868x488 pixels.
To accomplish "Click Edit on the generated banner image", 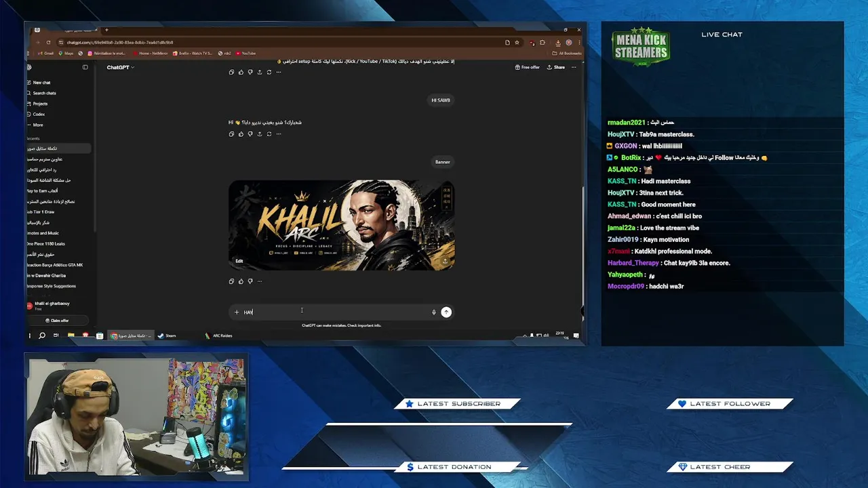I will pyautogui.click(x=239, y=261).
